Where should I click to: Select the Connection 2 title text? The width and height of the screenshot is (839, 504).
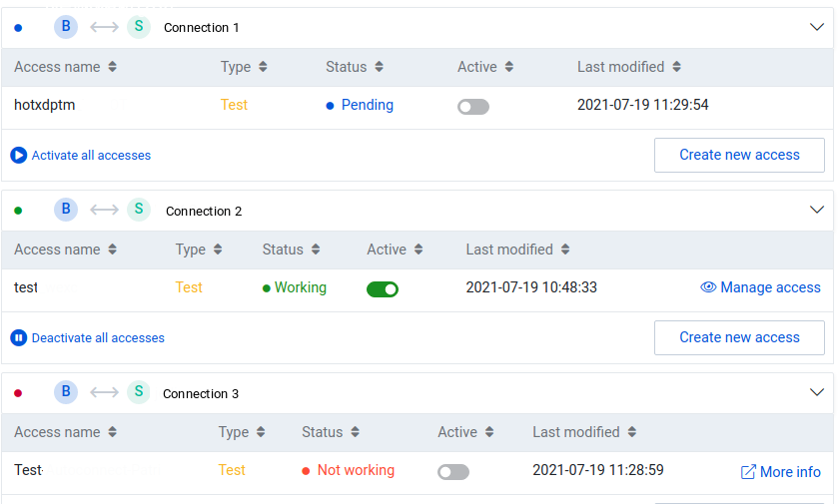click(x=204, y=212)
